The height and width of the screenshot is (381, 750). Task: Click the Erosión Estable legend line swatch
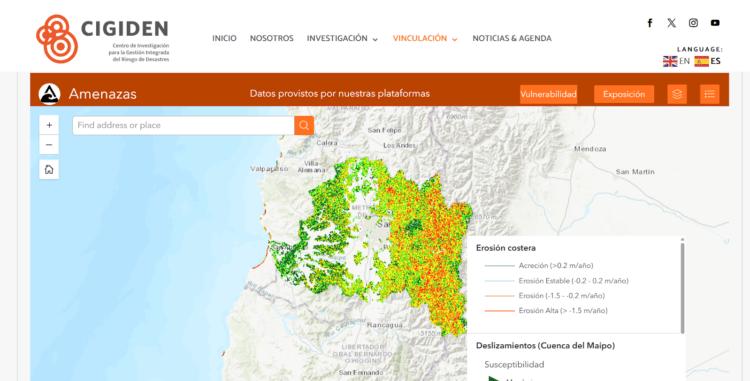pyautogui.click(x=499, y=281)
